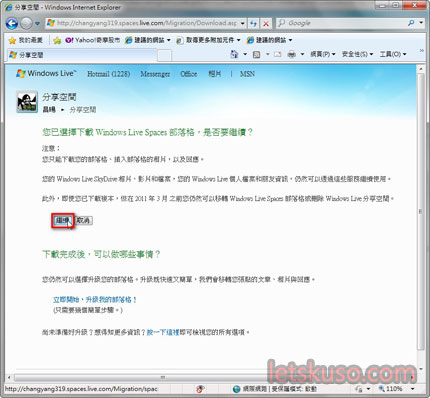The image size is (430, 398).
Task: Click the vertical scrollbar thumb
Action: tap(421, 212)
